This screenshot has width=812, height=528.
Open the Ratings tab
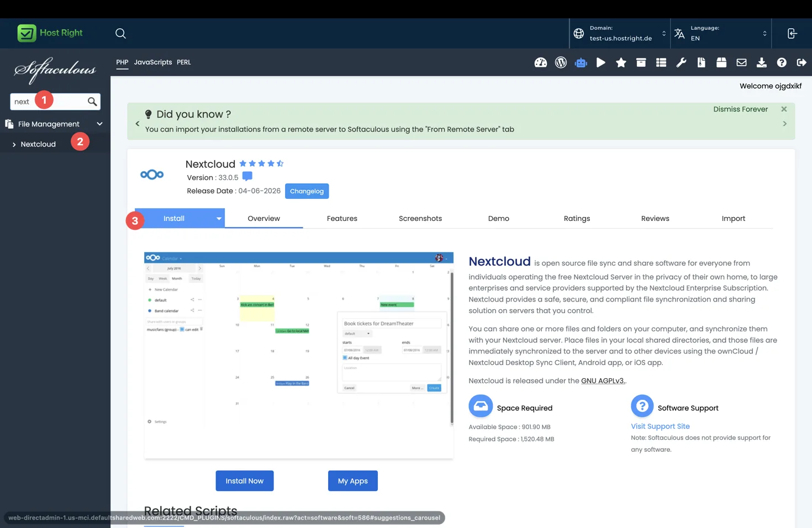577,219
